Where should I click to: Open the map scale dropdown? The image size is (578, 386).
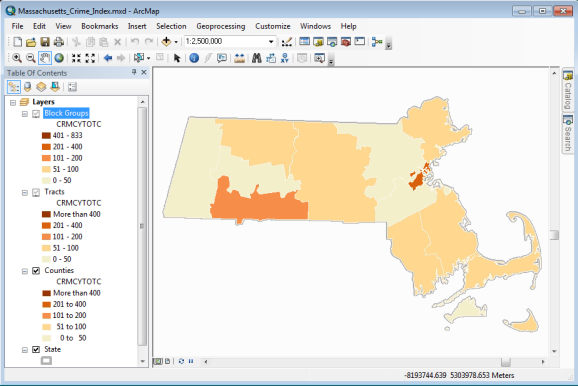tap(271, 42)
